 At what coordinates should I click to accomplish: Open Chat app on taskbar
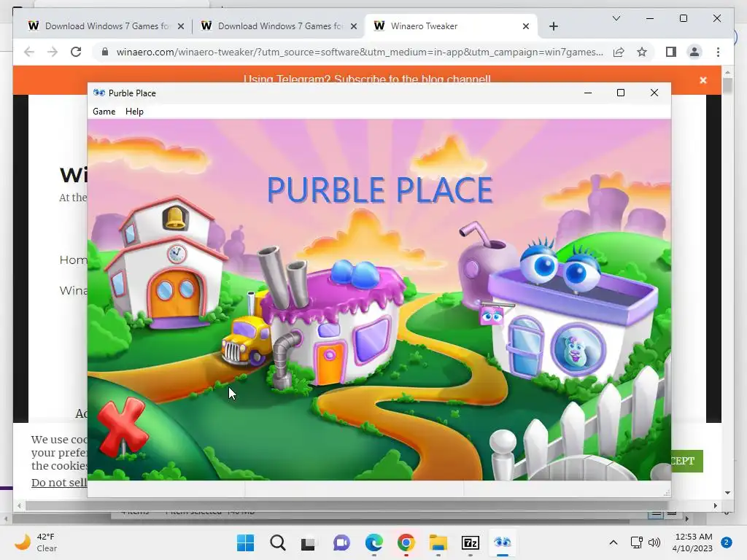tap(341, 542)
